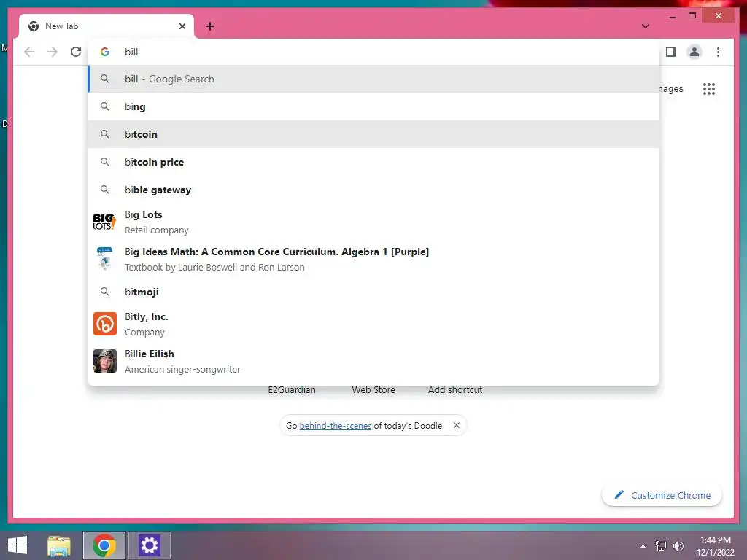Click the Google G icon in address bar
The width and height of the screenshot is (747, 560).
(105, 52)
